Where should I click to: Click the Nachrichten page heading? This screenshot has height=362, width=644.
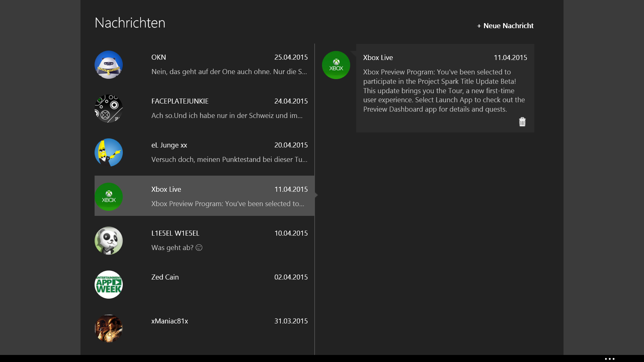coord(130,23)
